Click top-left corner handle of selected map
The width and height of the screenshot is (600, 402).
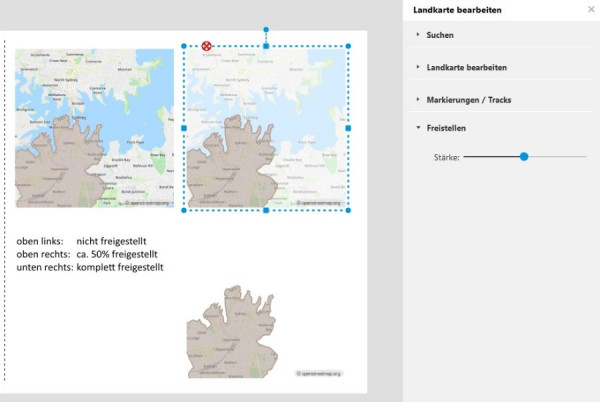[184, 46]
